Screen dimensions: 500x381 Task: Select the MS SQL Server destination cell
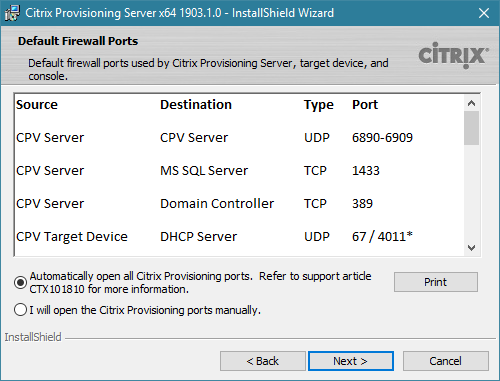[x=204, y=170]
